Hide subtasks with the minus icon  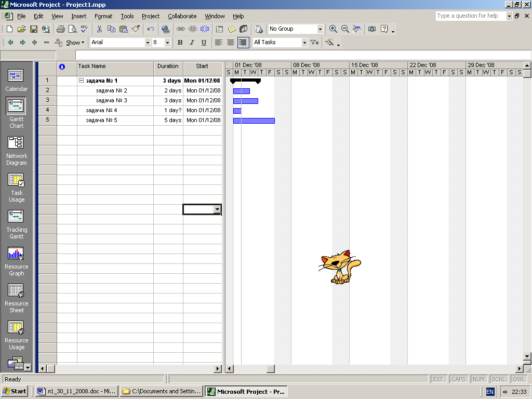(x=46, y=43)
